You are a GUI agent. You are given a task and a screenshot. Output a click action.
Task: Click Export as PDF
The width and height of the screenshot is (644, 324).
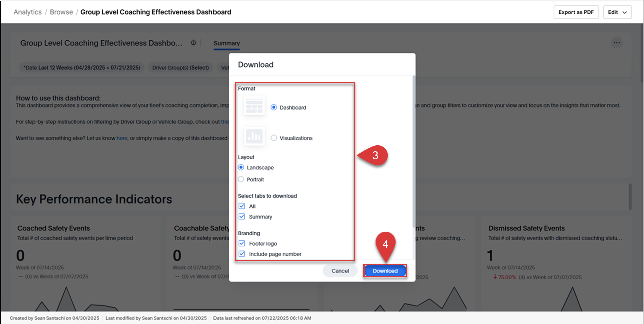tap(576, 12)
